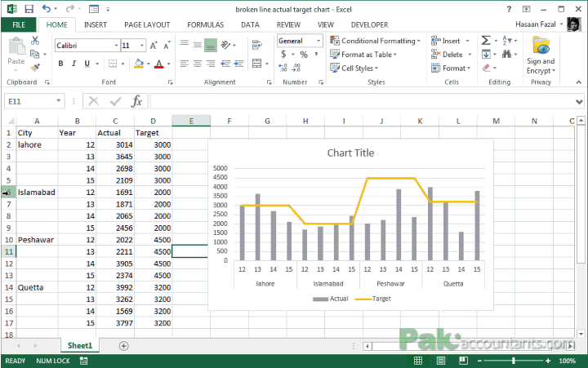Switch to Page Layout view in the status bar
The image size is (588, 368).
coord(441,361)
